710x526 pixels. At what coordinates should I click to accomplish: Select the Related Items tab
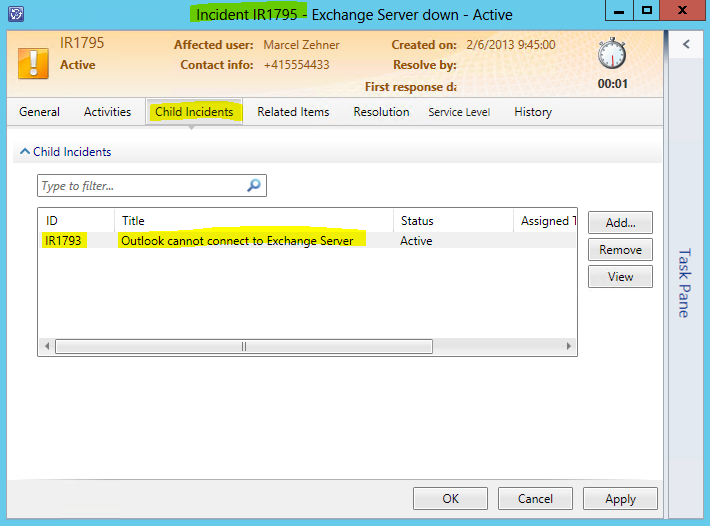(293, 112)
